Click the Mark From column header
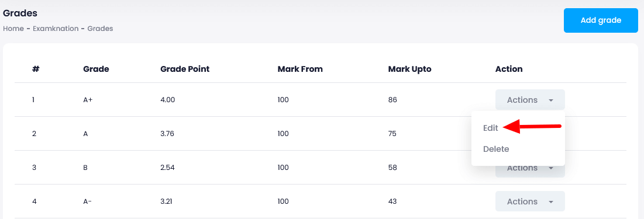The image size is (644, 219). pyautogui.click(x=300, y=69)
